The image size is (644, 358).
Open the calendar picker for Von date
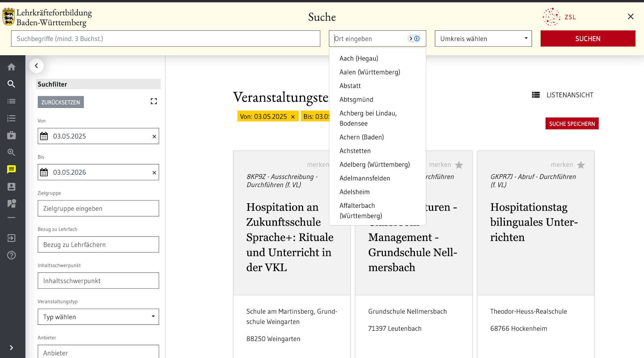[44, 136]
